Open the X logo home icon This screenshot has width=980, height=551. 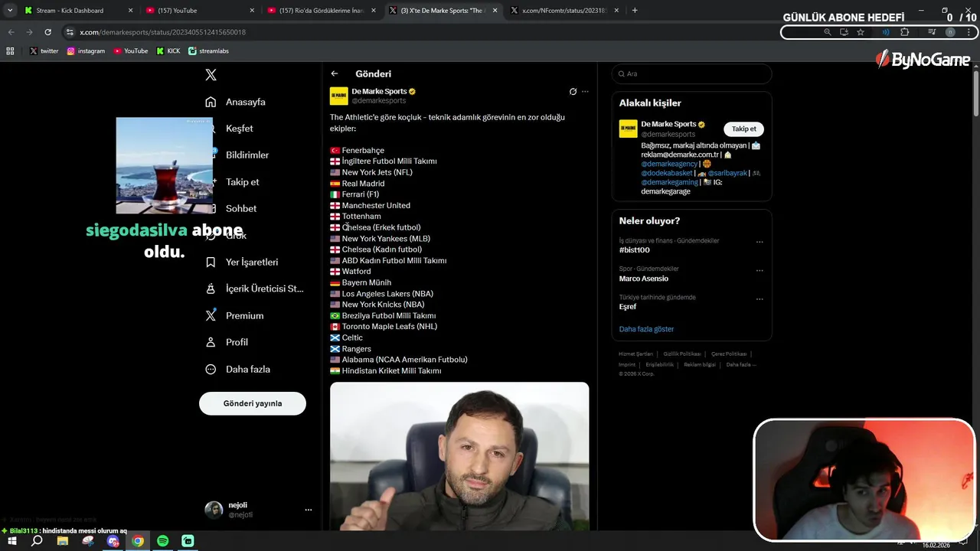pyautogui.click(x=211, y=75)
